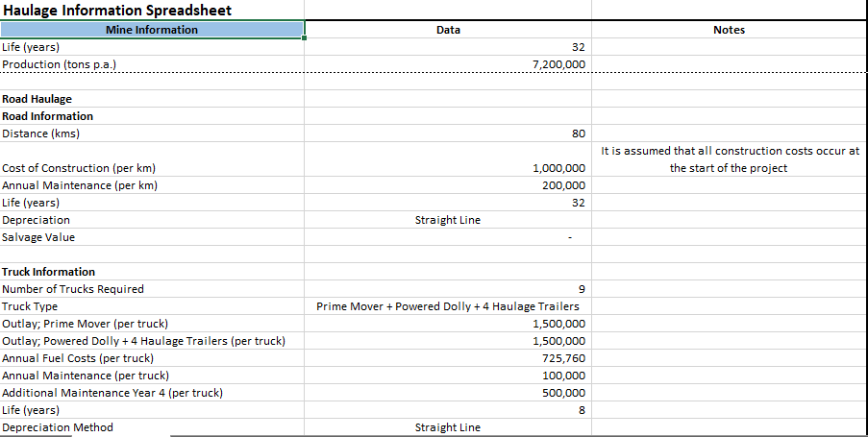Select 1,500,000 in the Powered Dolly outlay row
The height and width of the screenshot is (437, 868).
click(x=558, y=341)
